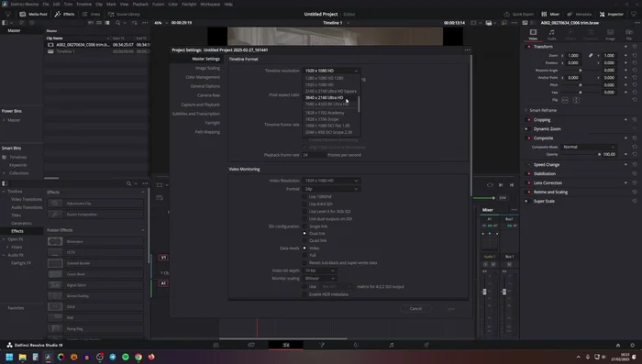Open the Index panel
642x364 pixels.
click(x=92, y=14)
